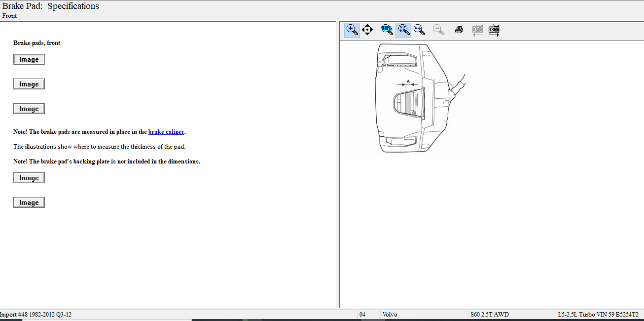This screenshot has width=644, height=321.
Task: Click the fit-to-window zoom icon
Action: pos(403,30)
